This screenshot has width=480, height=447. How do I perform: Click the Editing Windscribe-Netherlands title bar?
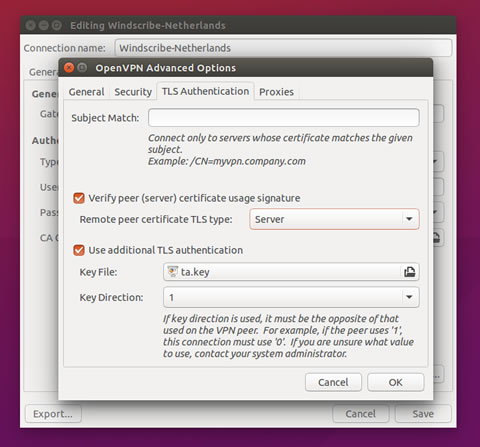tap(238, 25)
